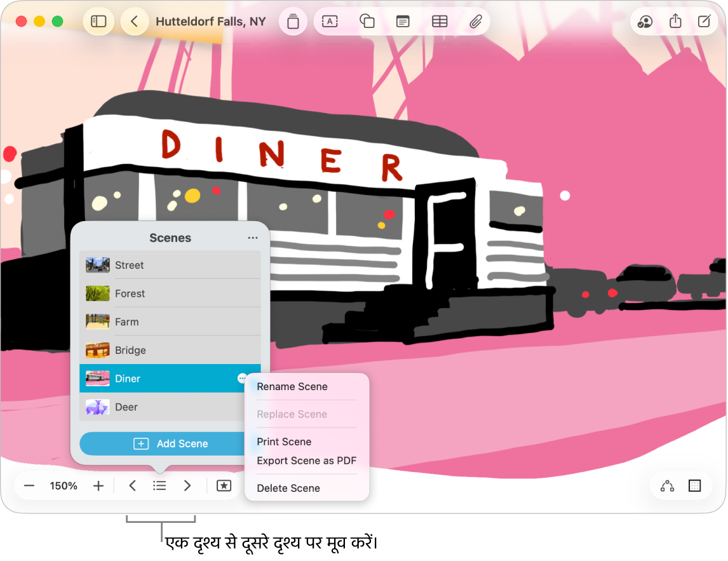Screen dimensions: 728x561
Task: Toggle connector lines icon
Action: pos(667,486)
